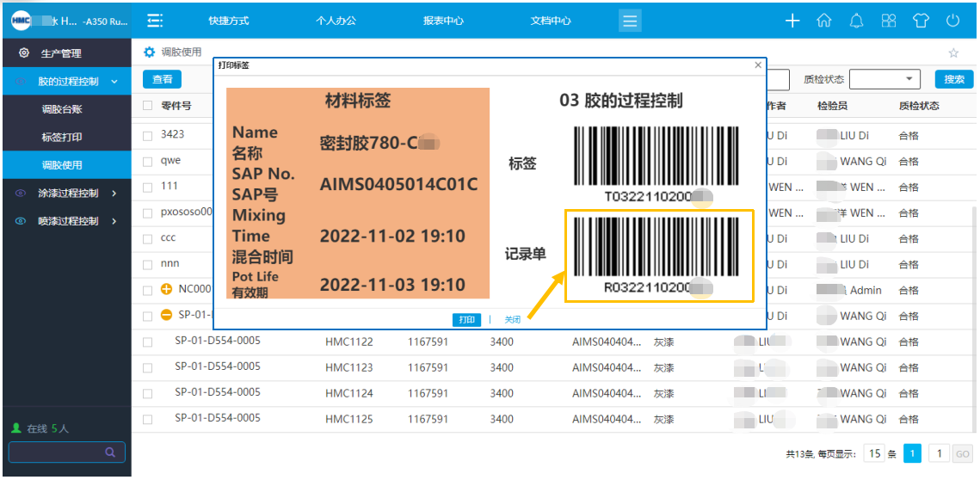This screenshot has width=980, height=480.
Task: Expand the 涂漆过程控制 sidebar menu
Action: pyautogui.click(x=67, y=194)
